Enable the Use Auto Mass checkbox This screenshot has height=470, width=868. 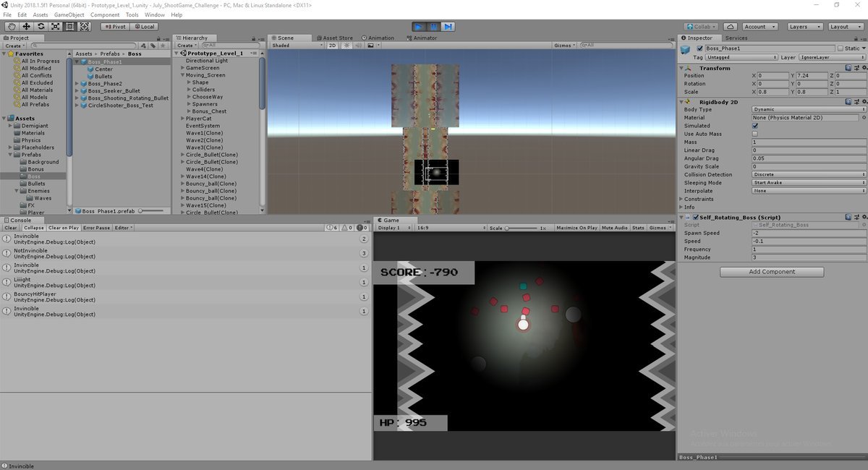755,134
